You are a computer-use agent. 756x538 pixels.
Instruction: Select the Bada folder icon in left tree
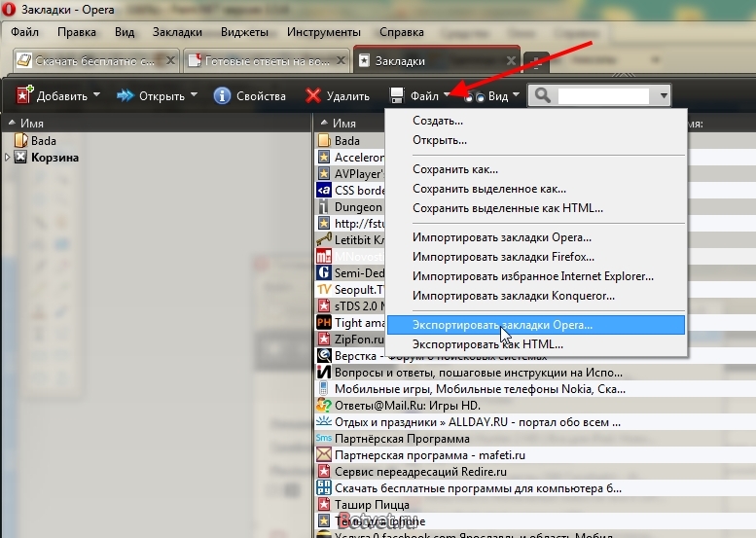21,140
